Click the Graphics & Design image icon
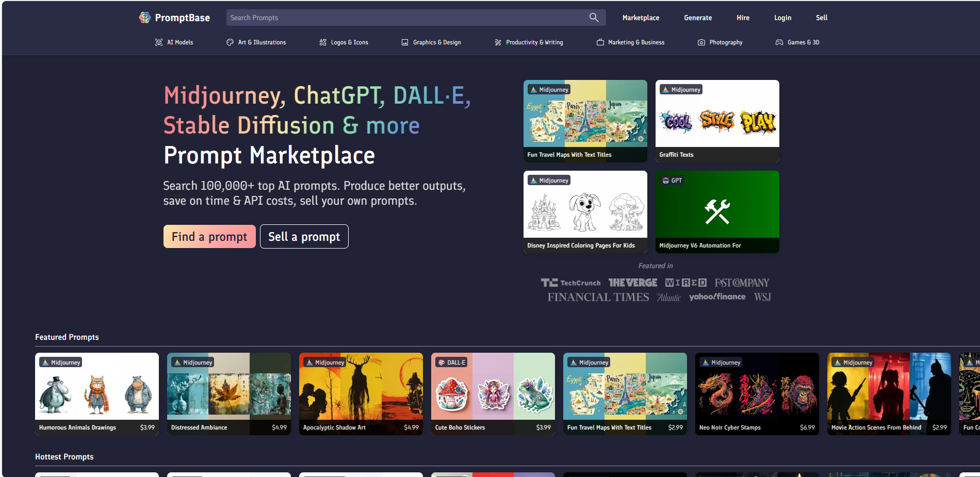Viewport: 980px width, 477px height. pos(405,42)
